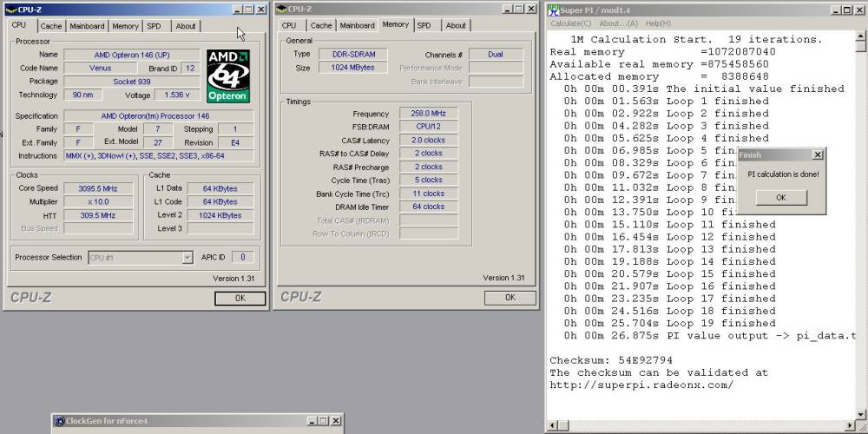
Task: Click the APIC ID value field
Action: tap(242, 257)
